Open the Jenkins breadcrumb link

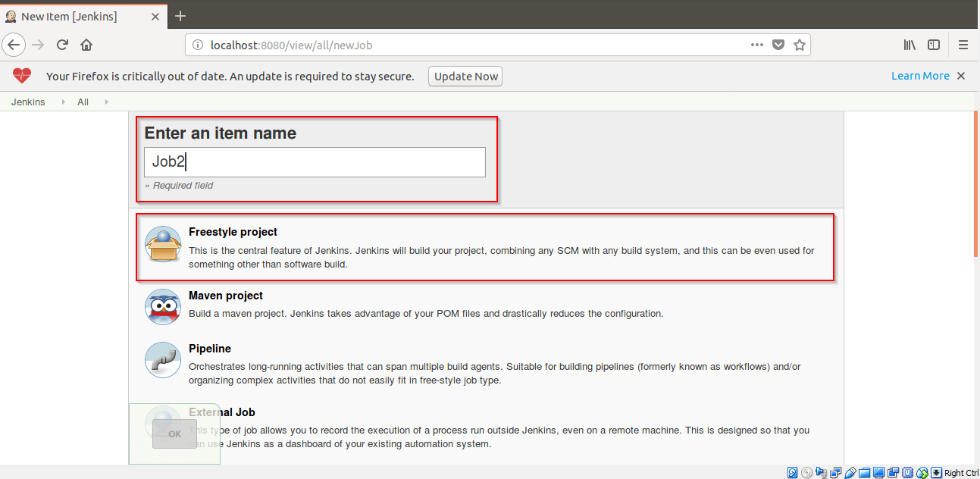[x=28, y=102]
